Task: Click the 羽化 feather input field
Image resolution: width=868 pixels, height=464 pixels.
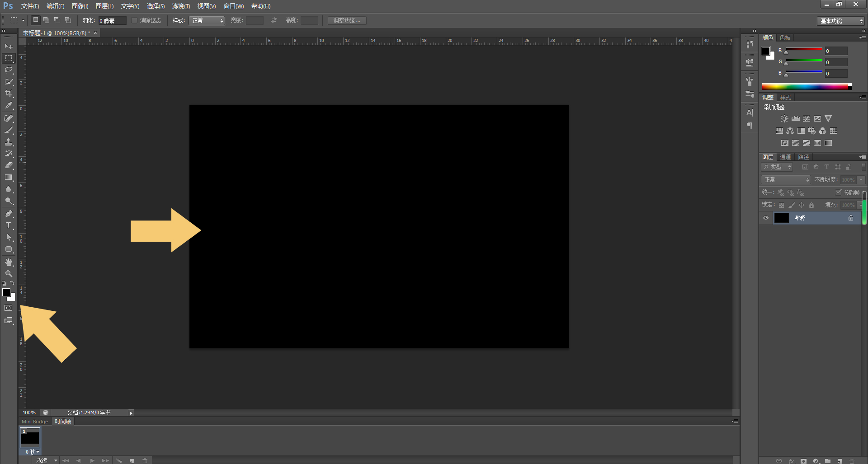Action: click(112, 21)
